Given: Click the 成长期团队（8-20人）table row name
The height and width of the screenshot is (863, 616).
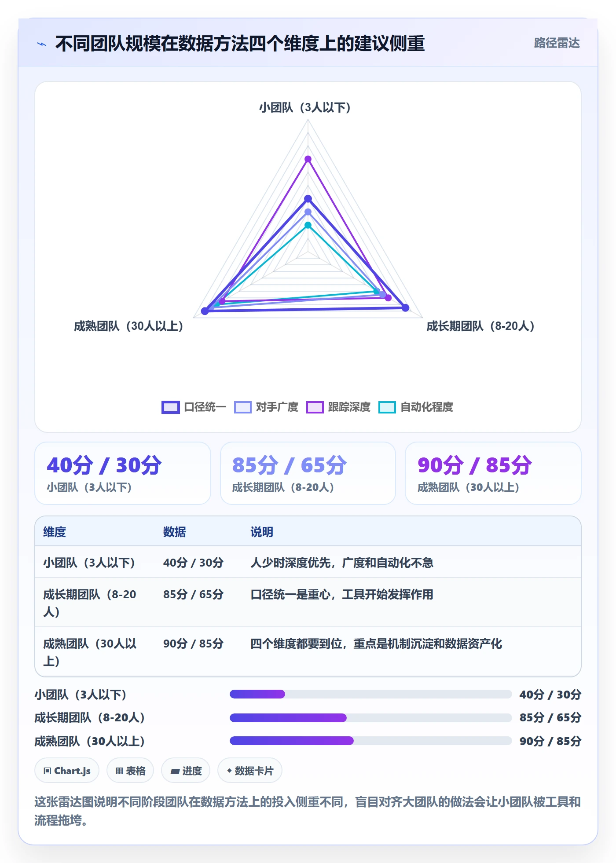Looking at the screenshot, I should (x=90, y=603).
